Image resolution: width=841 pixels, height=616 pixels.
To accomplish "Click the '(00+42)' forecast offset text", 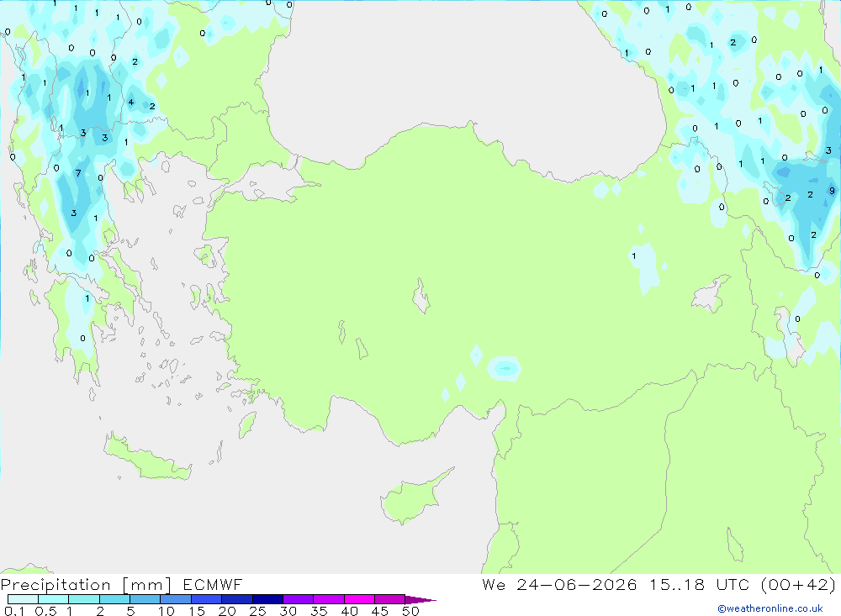I will pyautogui.click(x=799, y=584).
